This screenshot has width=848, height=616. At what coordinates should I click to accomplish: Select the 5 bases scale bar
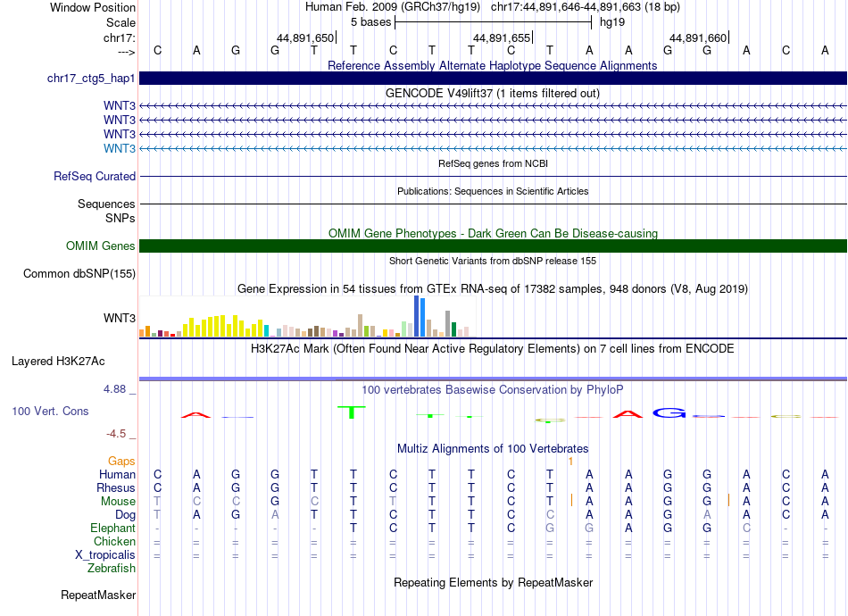tap(494, 22)
